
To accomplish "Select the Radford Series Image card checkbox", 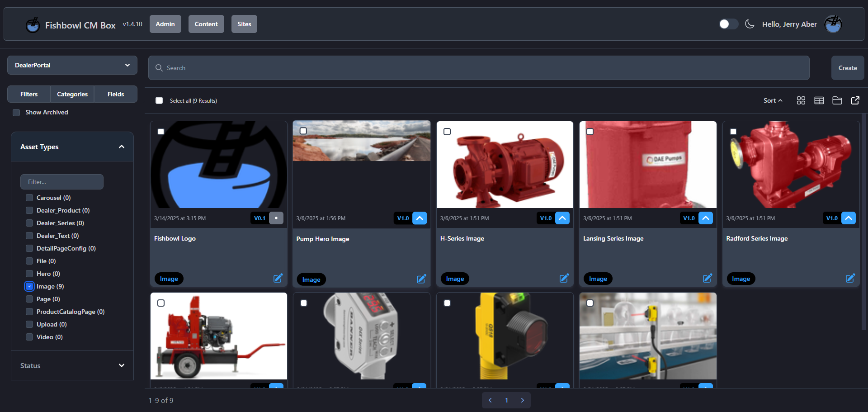I will pos(733,132).
